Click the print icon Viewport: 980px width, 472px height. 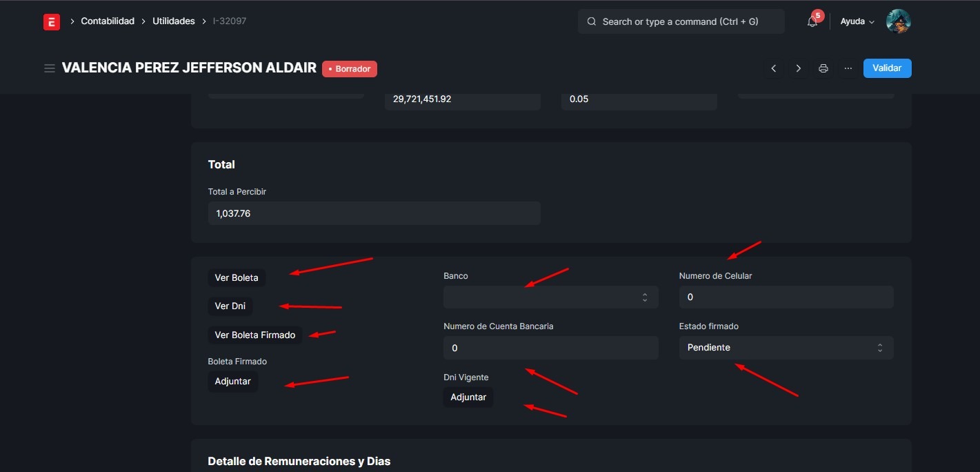(823, 68)
